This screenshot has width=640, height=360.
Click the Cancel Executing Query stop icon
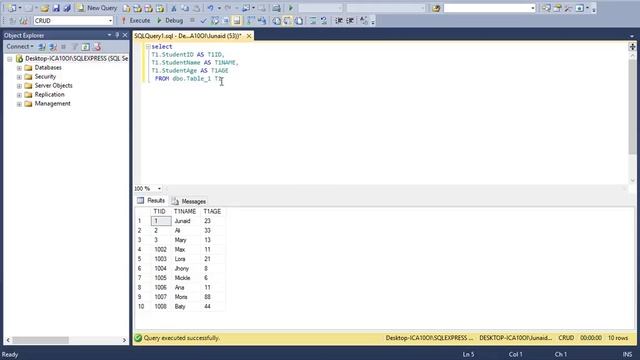tap(192, 20)
